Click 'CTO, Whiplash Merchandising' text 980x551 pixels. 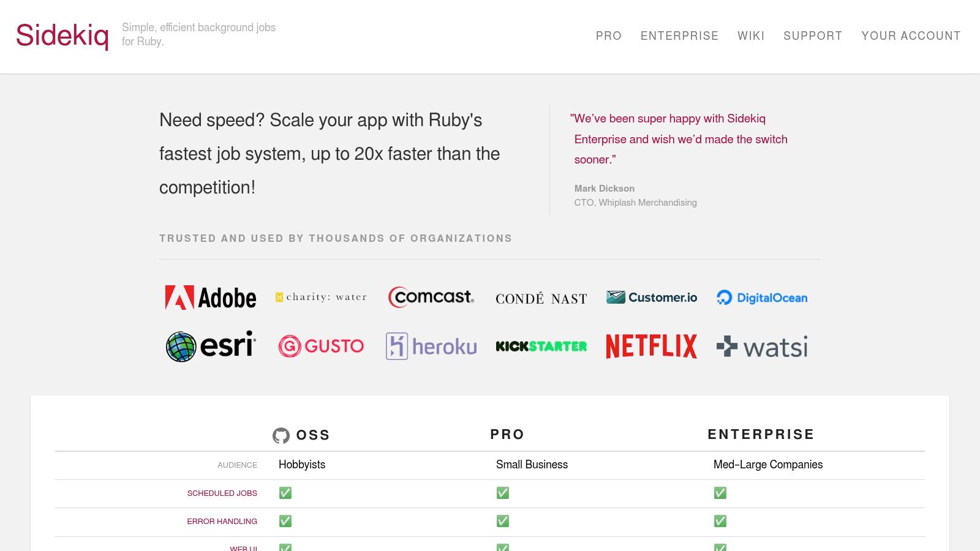(x=635, y=203)
